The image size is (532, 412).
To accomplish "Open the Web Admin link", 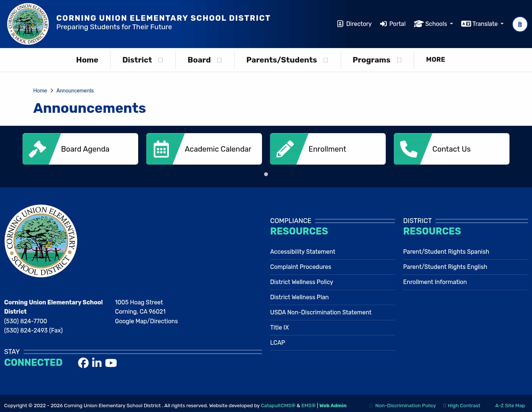I will (333, 405).
